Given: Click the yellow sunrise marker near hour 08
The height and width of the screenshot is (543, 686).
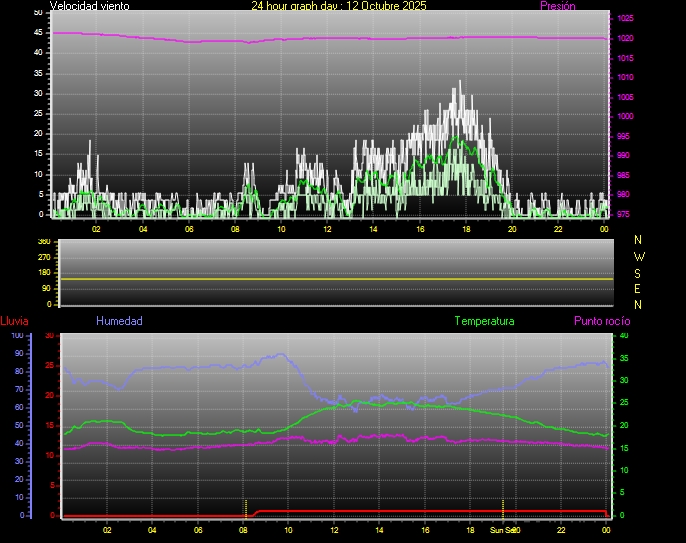Looking at the screenshot, I should pyautogui.click(x=245, y=506).
